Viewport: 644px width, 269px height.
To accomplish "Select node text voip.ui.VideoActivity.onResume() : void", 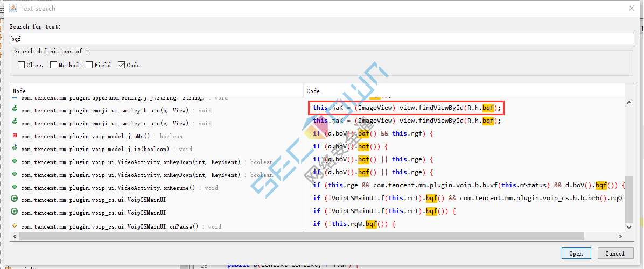I will pyautogui.click(x=120, y=188).
